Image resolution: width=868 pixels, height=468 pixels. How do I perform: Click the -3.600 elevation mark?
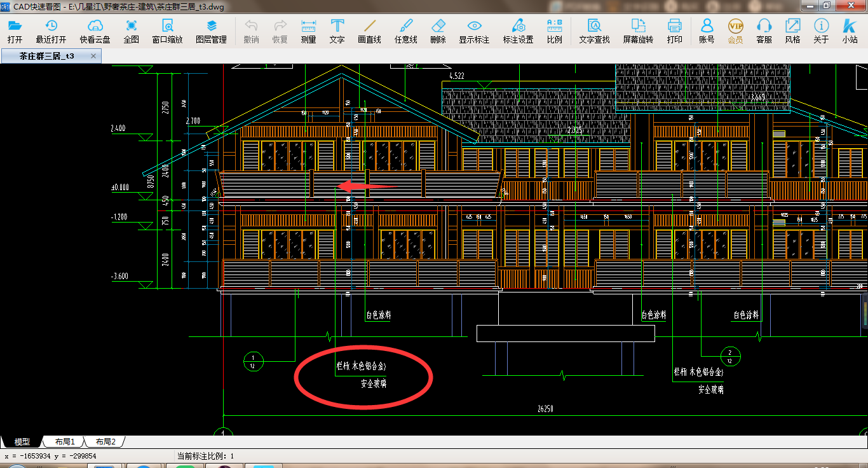pyautogui.click(x=119, y=277)
